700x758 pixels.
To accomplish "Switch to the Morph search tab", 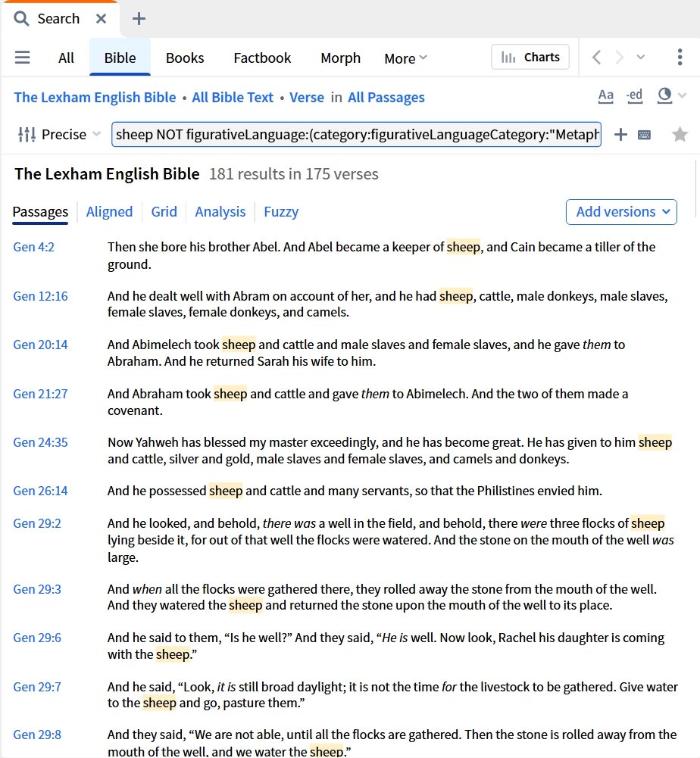I will tap(341, 58).
